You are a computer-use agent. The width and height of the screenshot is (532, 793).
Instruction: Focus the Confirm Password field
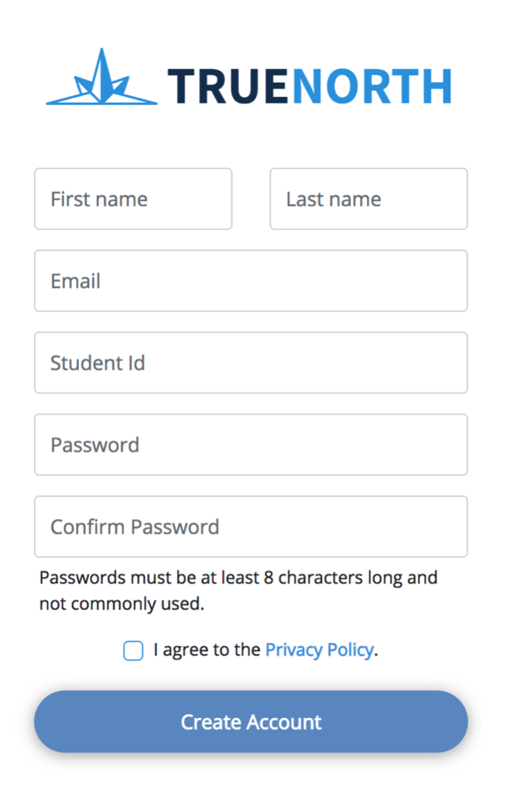250,527
